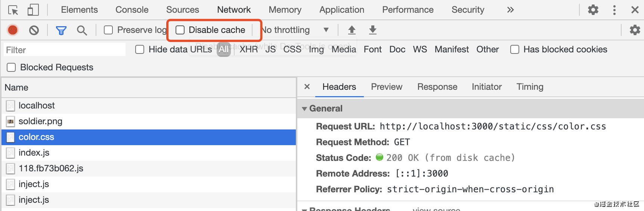
Task: Switch to the Memory tab
Action: click(x=285, y=10)
